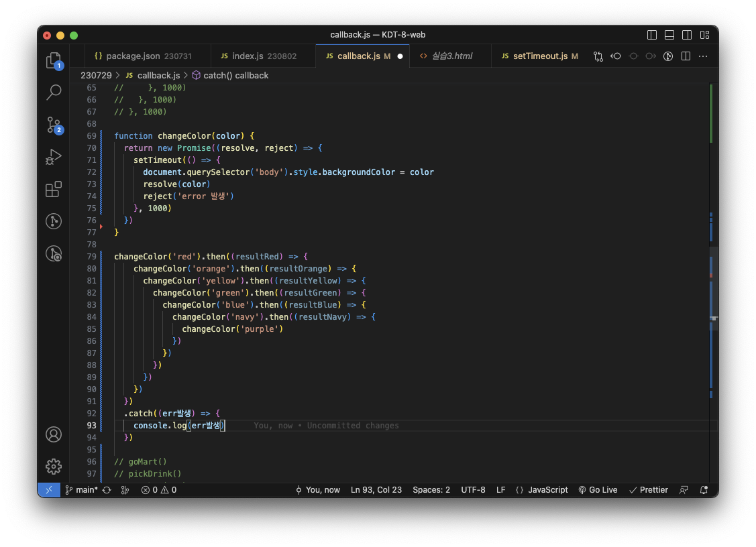Click the '// pickDrink()' comment on line 97
This screenshot has width=756, height=547.
148,474
